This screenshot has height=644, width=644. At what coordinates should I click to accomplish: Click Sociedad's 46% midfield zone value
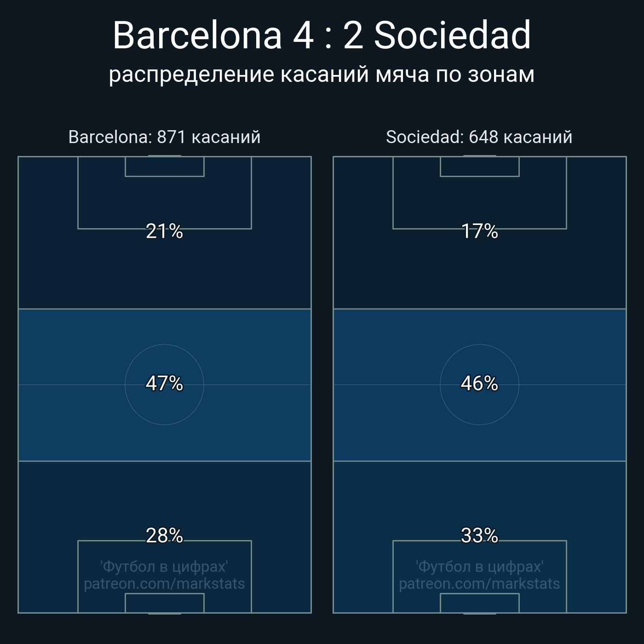(x=480, y=383)
